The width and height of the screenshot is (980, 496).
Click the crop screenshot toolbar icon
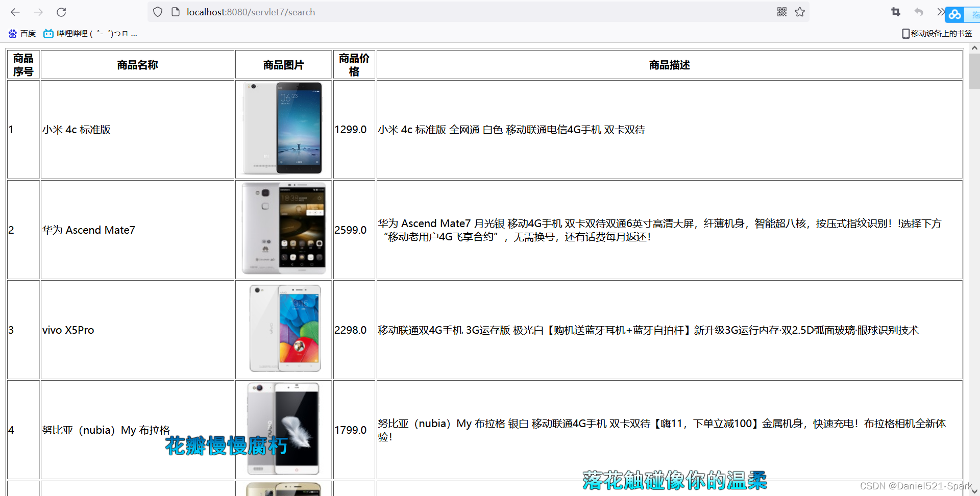coord(896,12)
